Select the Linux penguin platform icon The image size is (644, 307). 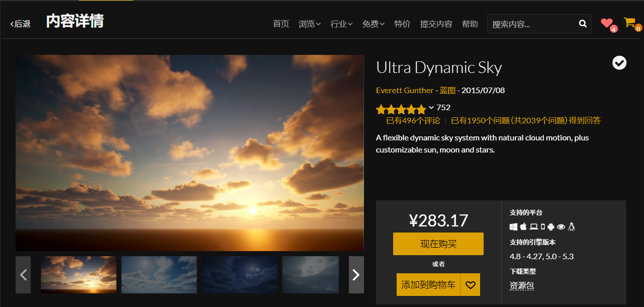572,226
